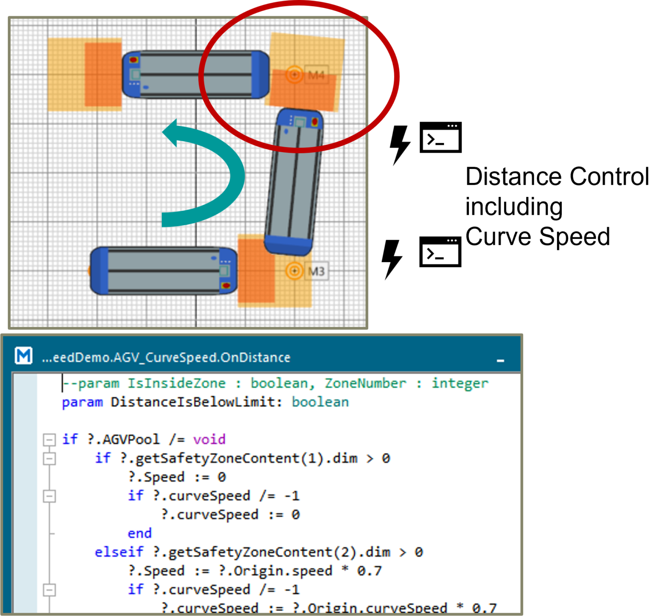Select the M3 marker target icon
The width and height of the screenshot is (672, 616).
coord(295,271)
